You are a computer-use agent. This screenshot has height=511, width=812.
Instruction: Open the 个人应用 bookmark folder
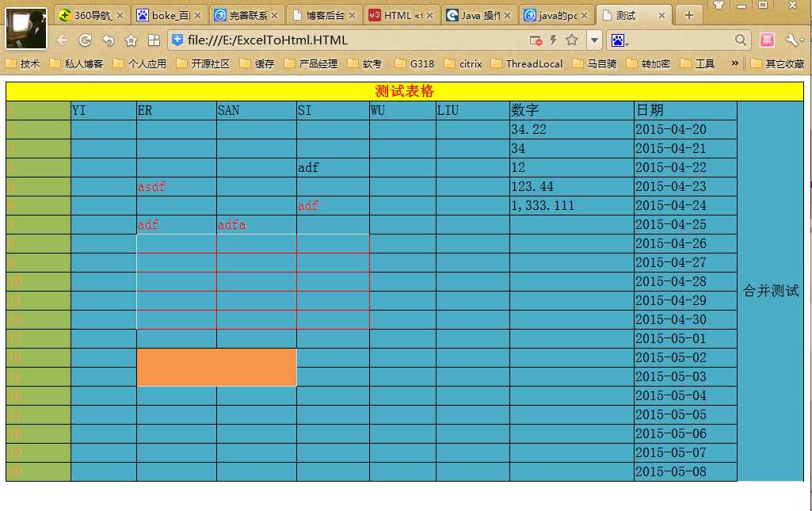point(140,63)
